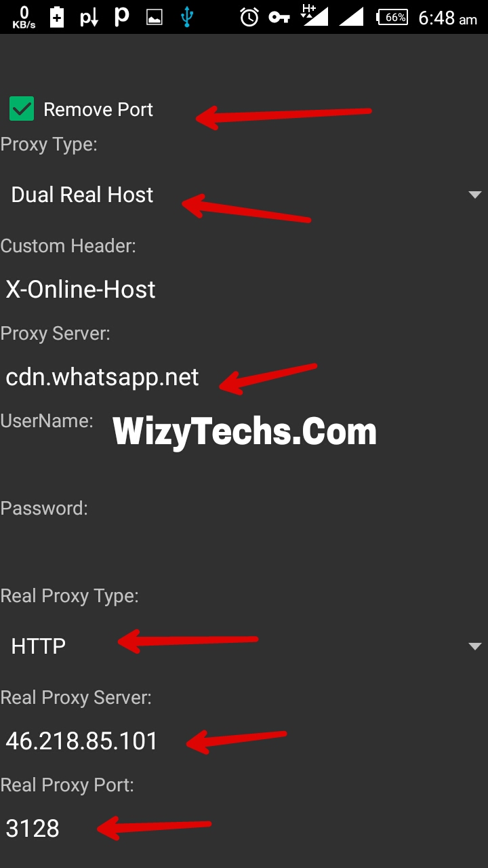Tap the network speed KB/s indicator
488x868 pixels.
[x=24, y=17]
